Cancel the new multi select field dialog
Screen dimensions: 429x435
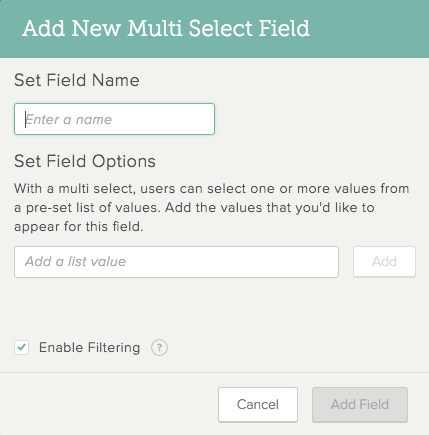258,404
